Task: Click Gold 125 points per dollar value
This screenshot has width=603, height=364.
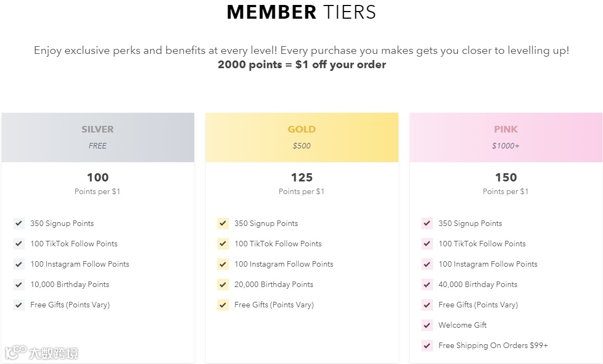Action: (x=301, y=178)
